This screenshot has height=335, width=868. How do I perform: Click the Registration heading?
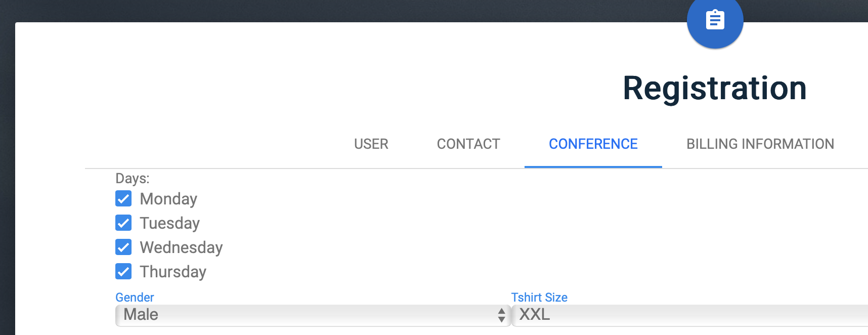click(714, 88)
